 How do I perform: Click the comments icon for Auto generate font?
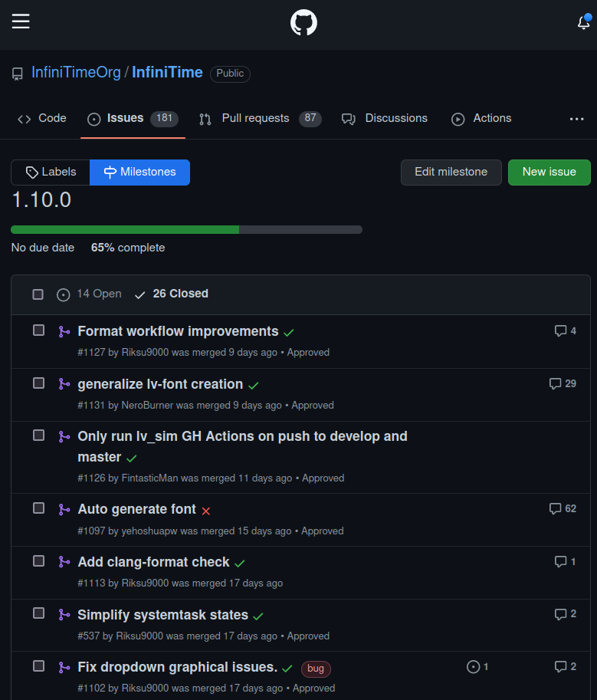click(556, 508)
